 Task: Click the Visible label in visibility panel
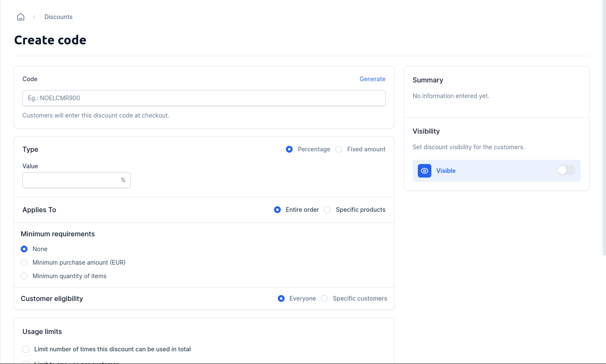(446, 171)
